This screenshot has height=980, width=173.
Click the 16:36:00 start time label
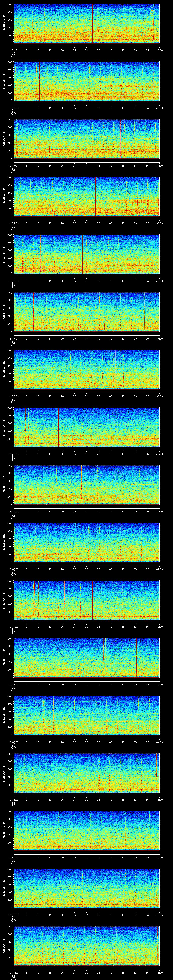(13, 339)
